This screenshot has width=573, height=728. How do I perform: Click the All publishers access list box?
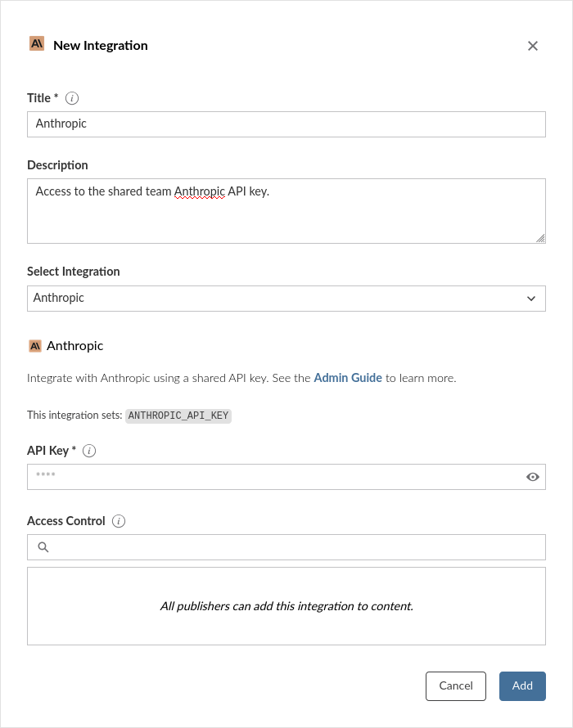click(x=286, y=606)
